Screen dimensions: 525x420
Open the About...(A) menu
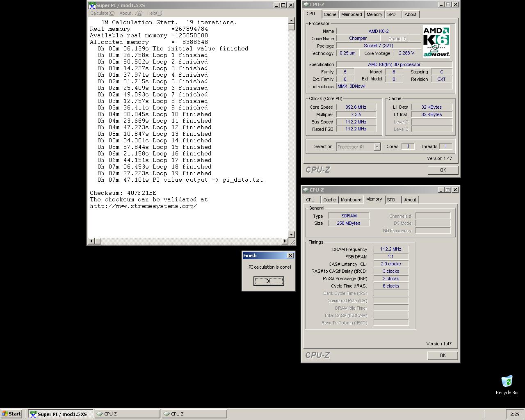click(x=131, y=13)
